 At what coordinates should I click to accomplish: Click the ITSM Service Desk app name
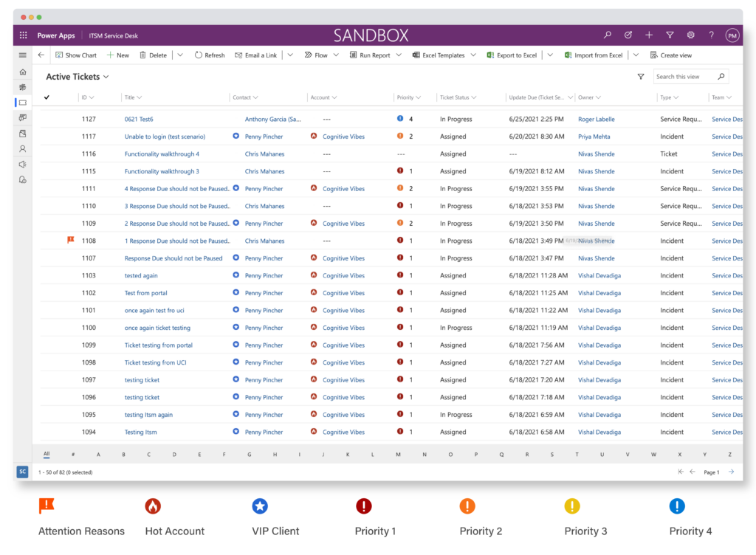[113, 35]
